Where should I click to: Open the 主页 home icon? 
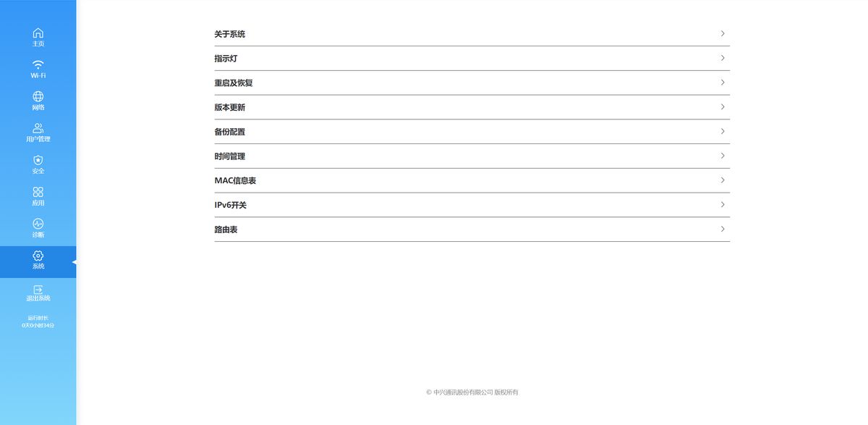tap(38, 33)
